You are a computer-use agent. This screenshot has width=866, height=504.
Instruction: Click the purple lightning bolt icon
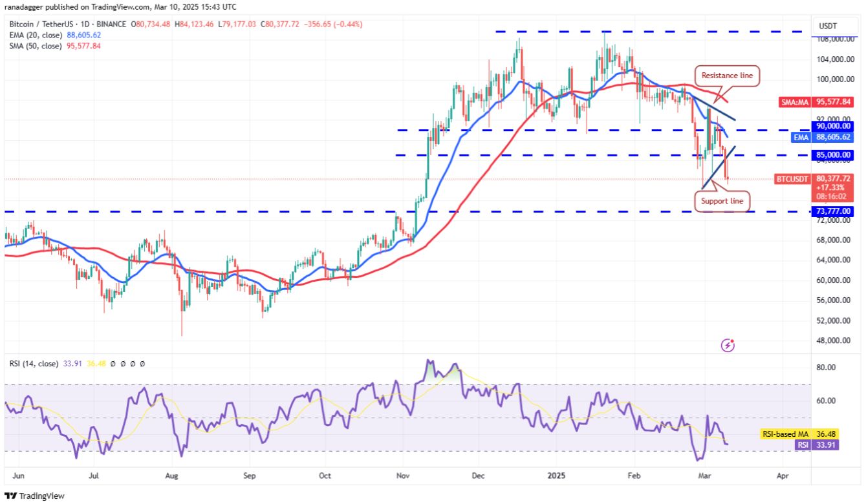coord(728,346)
